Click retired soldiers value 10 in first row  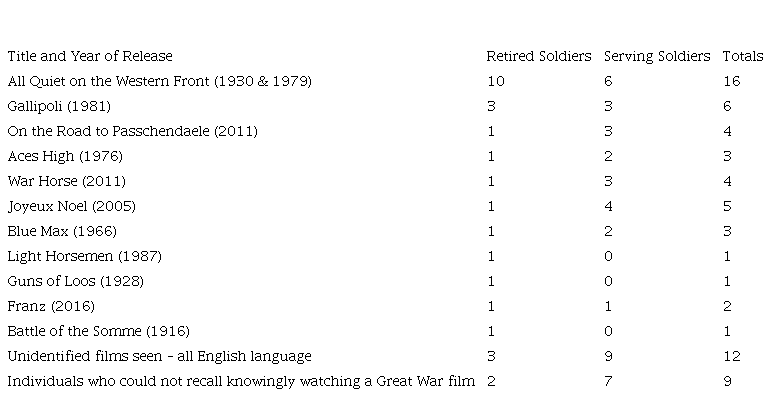coord(496,81)
